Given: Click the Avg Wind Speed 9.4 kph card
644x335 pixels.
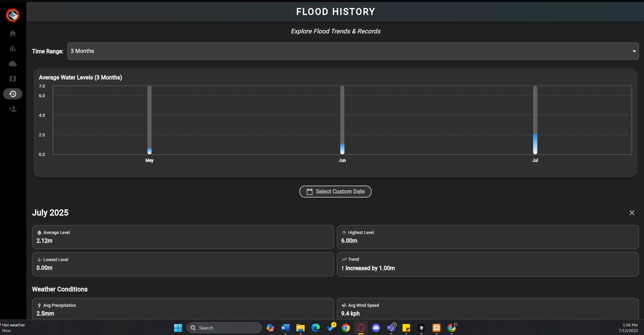Looking at the screenshot, I should [x=488, y=309].
